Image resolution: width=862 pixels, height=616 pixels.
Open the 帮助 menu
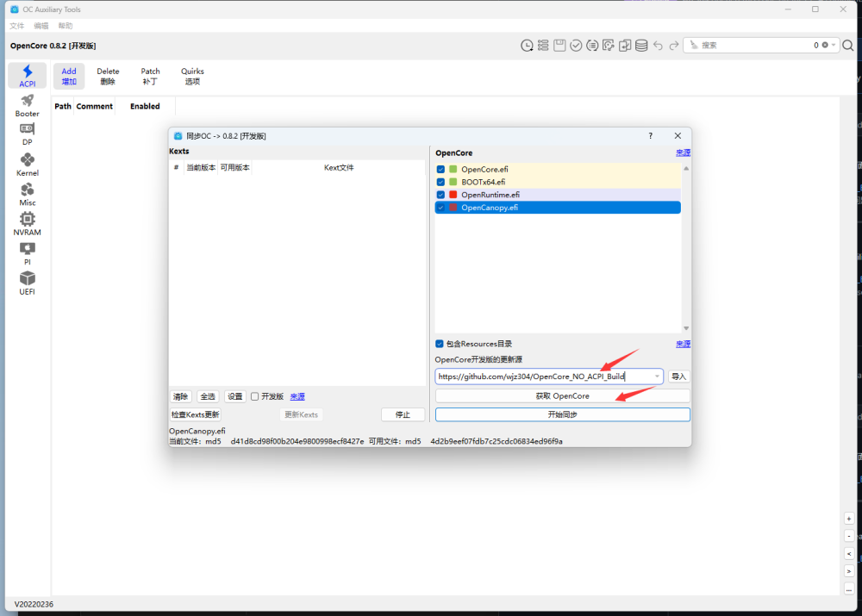coord(66,26)
